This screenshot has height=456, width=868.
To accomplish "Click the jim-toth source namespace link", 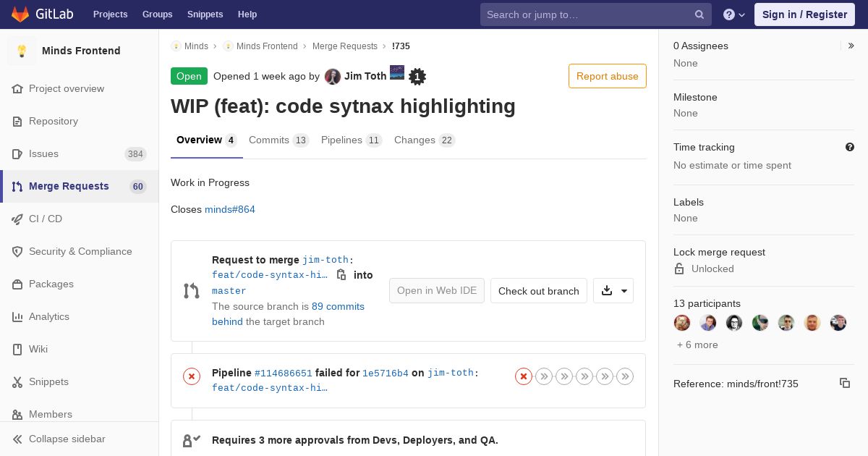I will (x=325, y=260).
